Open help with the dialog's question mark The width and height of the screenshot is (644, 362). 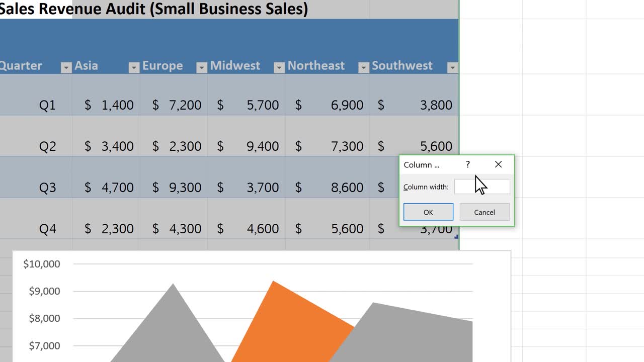tap(468, 164)
